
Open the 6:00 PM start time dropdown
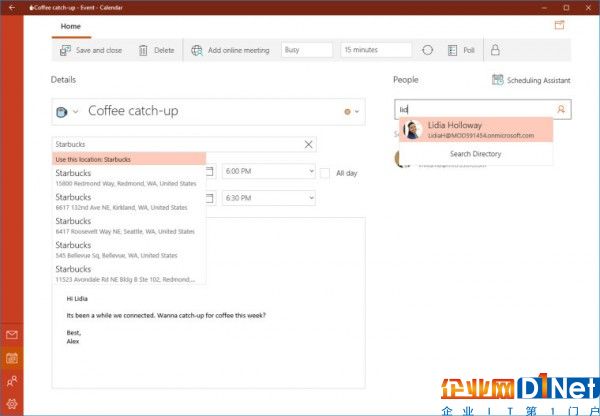(x=269, y=171)
